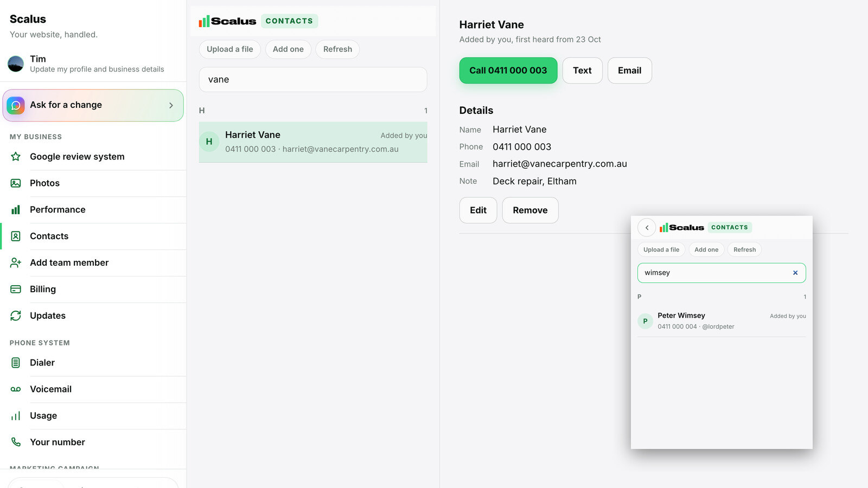Viewport: 868px width, 488px height.
Task: Click the Deck repair, Eltham note text
Action: coord(534,181)
